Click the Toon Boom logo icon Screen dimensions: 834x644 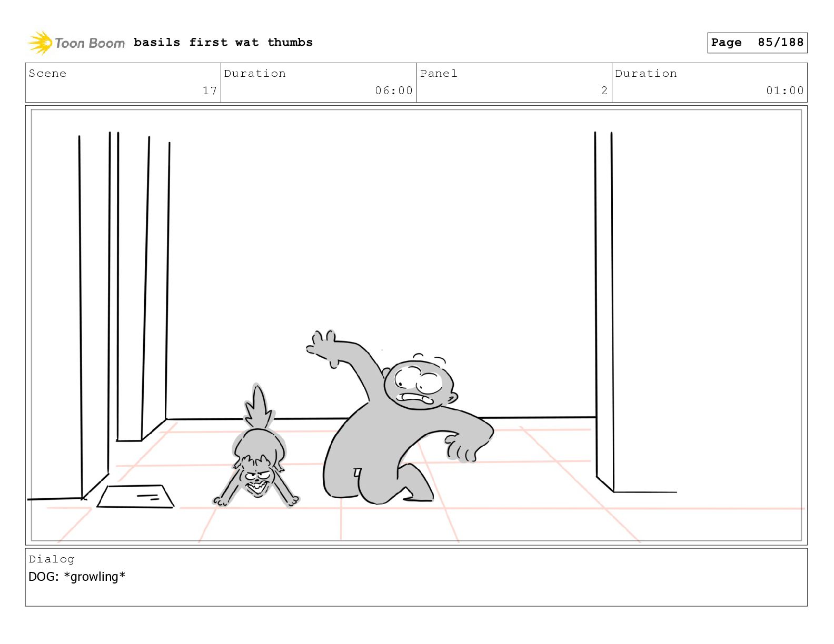click(x=40, y=43)
